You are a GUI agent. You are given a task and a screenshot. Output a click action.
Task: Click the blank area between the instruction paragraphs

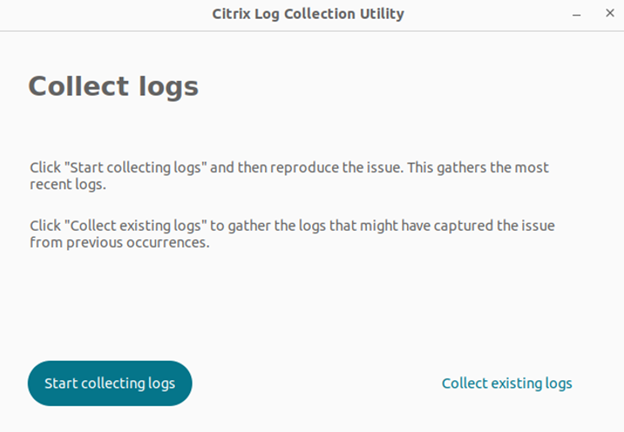click(300, 205)
